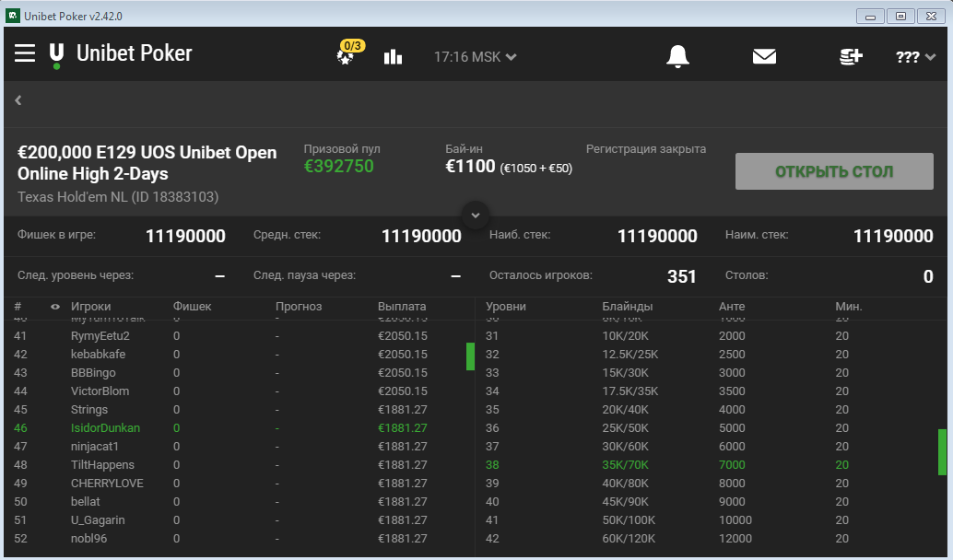
Task: Click Регистрация закрыта status
Action: [646, 149]
